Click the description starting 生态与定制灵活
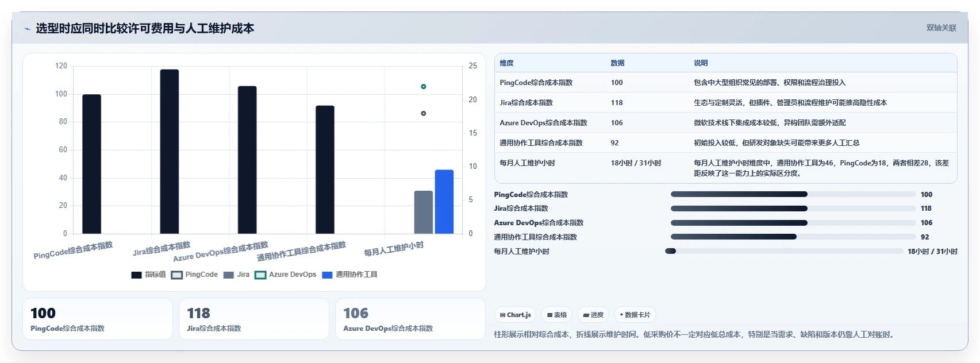The image size is (980, 363). click(790, 103)
